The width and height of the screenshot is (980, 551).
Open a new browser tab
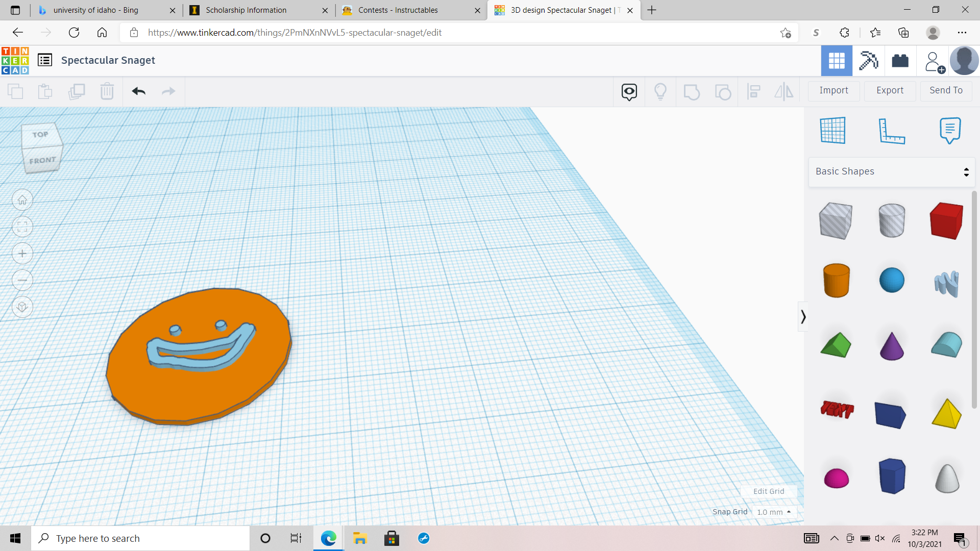[652, 10]
